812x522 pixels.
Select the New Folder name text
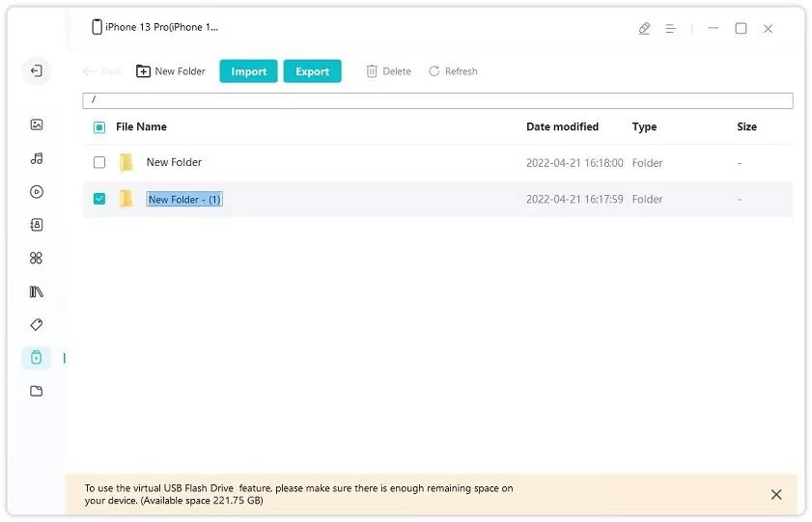point(174,162)
